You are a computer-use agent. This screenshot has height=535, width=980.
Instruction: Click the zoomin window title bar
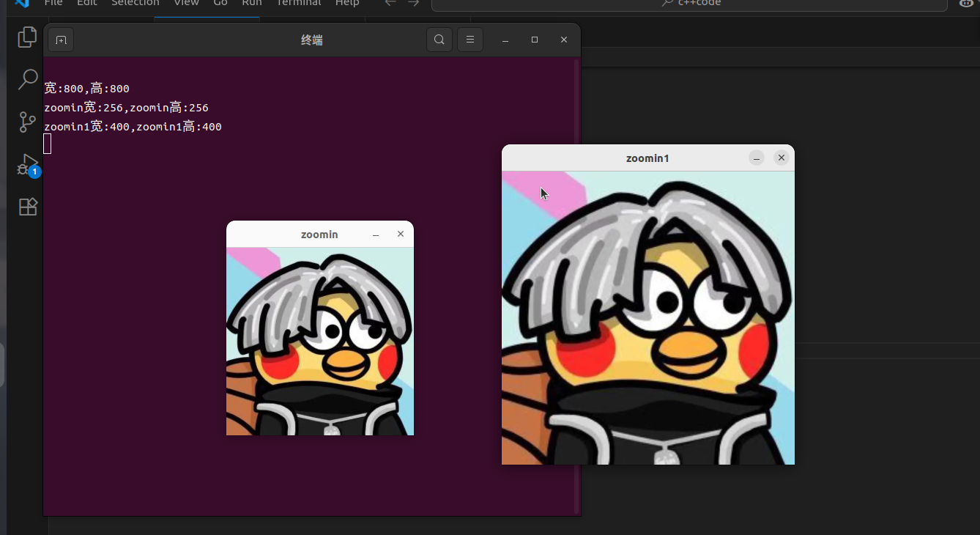(x=319, y=235)
